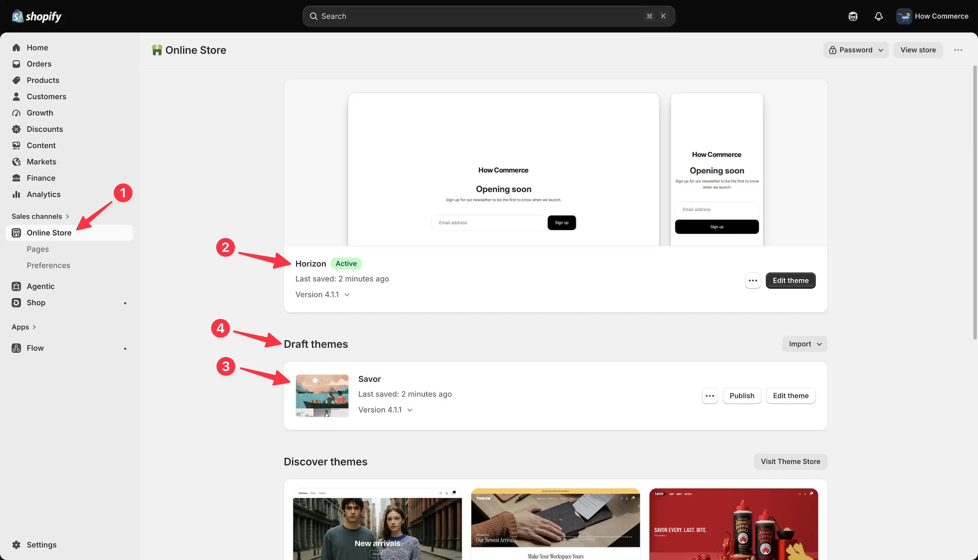Open red Savor theme card in Discover themes
Viewport: 978px width, 560px height.
pos(733,524)
